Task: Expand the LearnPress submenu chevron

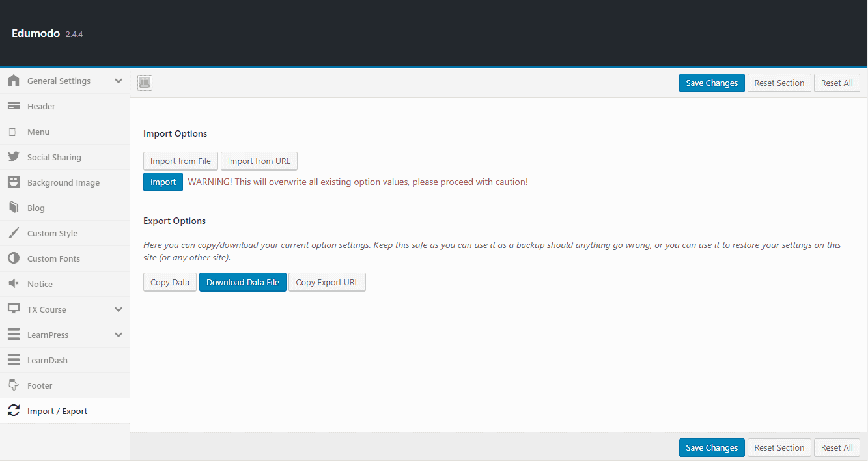Action: pyautogui.click(x=119, y=335)
